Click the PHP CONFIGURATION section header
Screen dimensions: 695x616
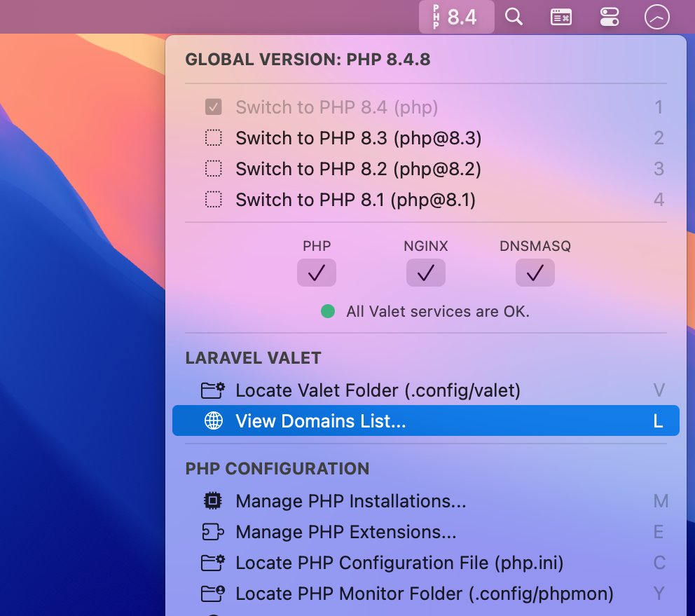[x=277, y=469]
